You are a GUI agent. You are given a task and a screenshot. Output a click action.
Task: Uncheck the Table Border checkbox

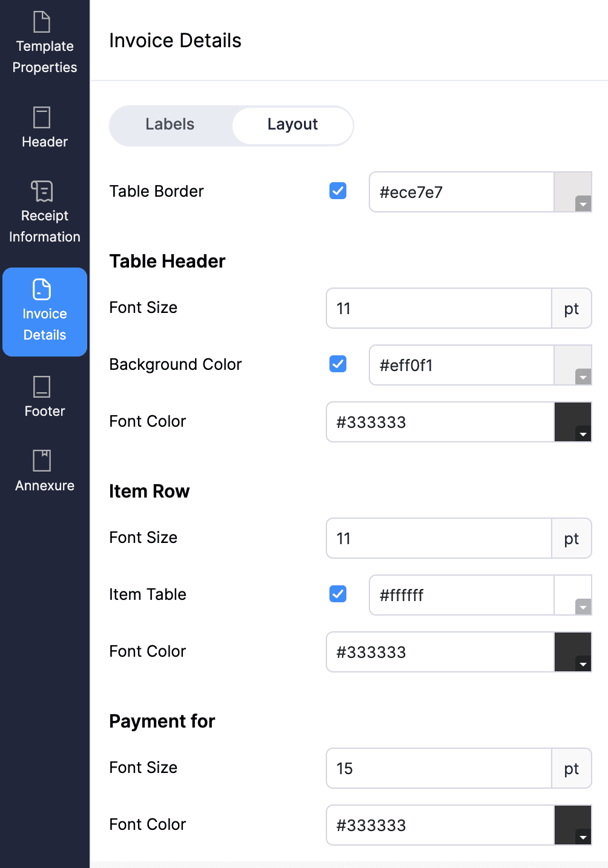click(x=337, y=191)
